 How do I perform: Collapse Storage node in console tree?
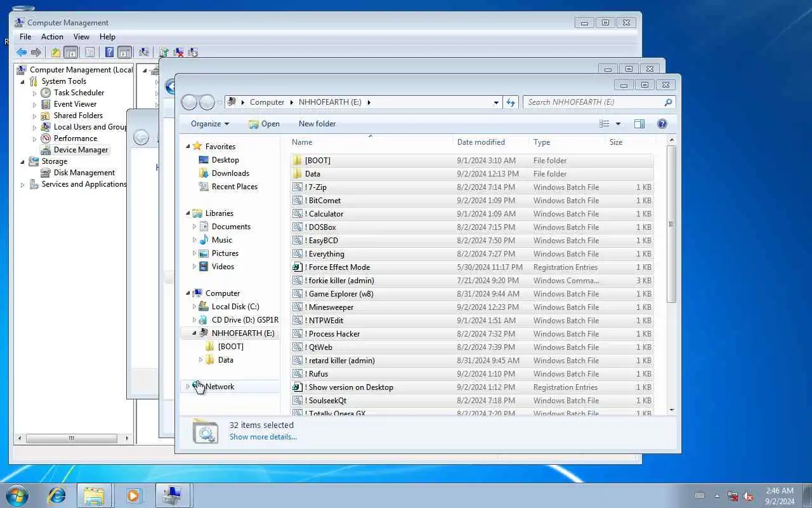click(x=23, y=162)
